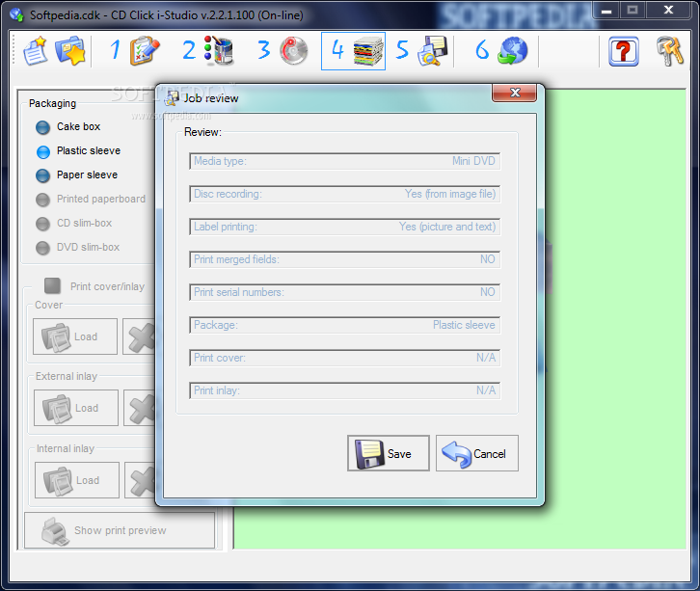Screen dimensions: 700x591
Task: Click the new project notepad icon
Action: pyautogui.click(x=36, y=51)
